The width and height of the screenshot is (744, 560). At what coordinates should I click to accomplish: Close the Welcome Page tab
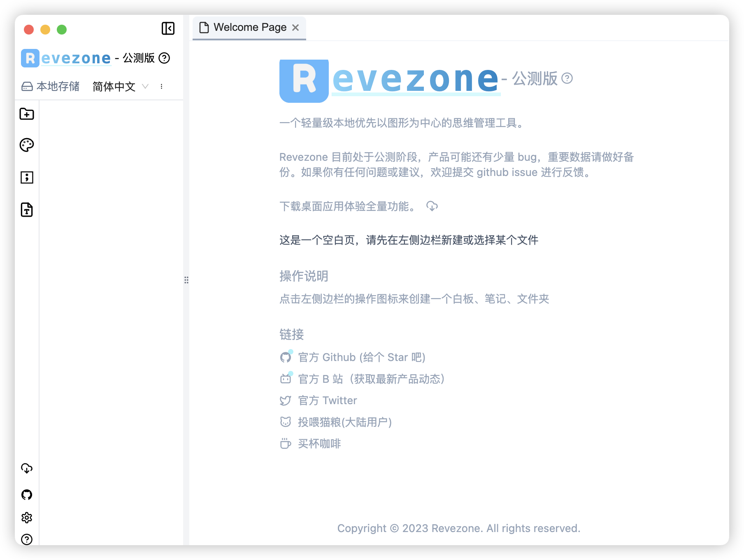pyautogui.click(x=295, y=28)
